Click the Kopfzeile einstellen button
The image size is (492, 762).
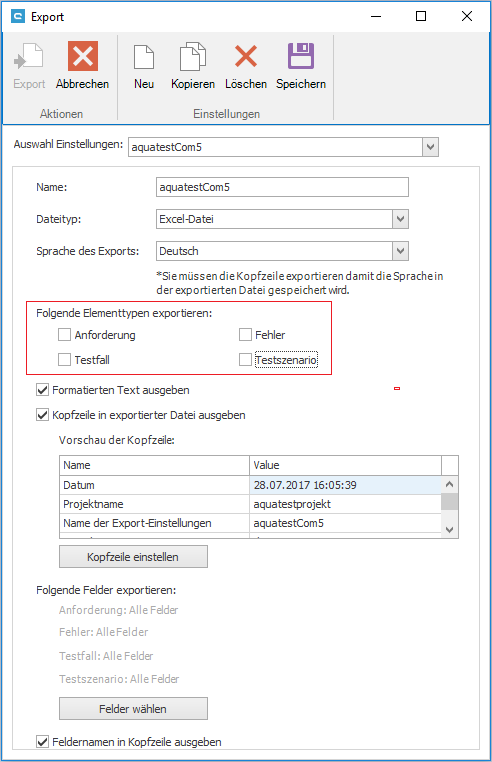pos(133,556)
